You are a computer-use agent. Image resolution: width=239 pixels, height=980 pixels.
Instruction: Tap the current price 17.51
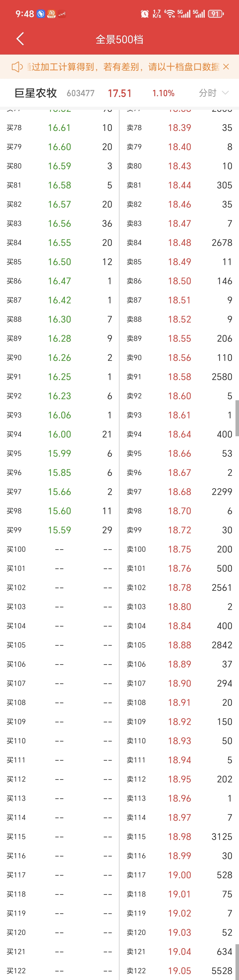[120, 93]
